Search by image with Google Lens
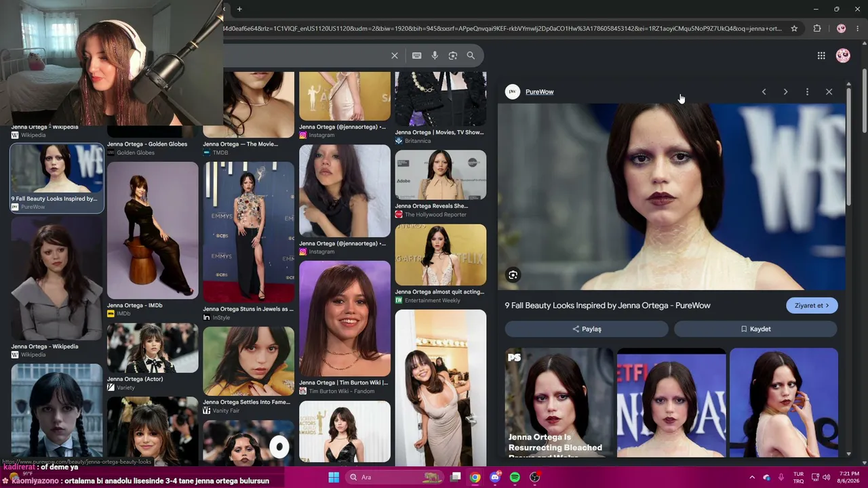This screenshot has width=868, height=488. (x=453, y=56)
